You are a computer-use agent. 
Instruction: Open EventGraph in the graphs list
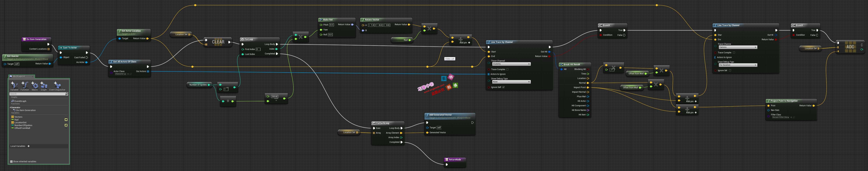(20, 101)
